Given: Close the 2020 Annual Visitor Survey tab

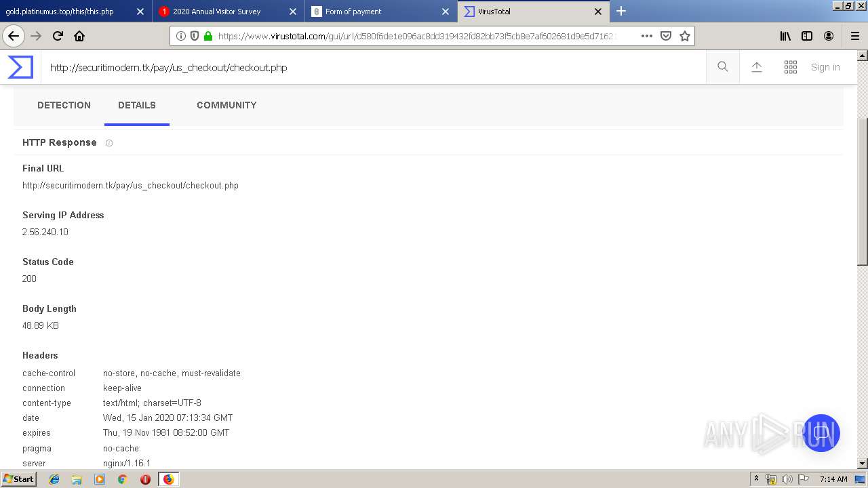Looking at the screenshot, I should (x=293, y=12).
